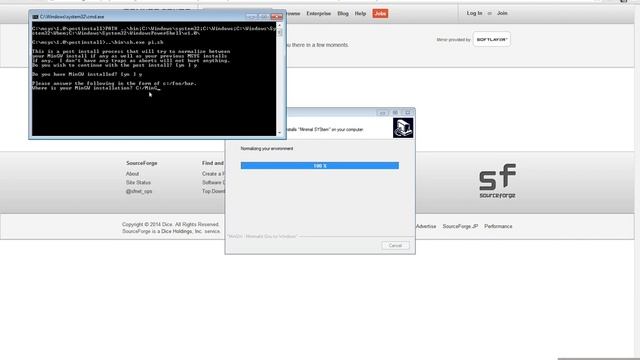Open the SourceForge.JP footer link
Screen dimensions: 640x360
pyautogui.click(x=460, y=226)
